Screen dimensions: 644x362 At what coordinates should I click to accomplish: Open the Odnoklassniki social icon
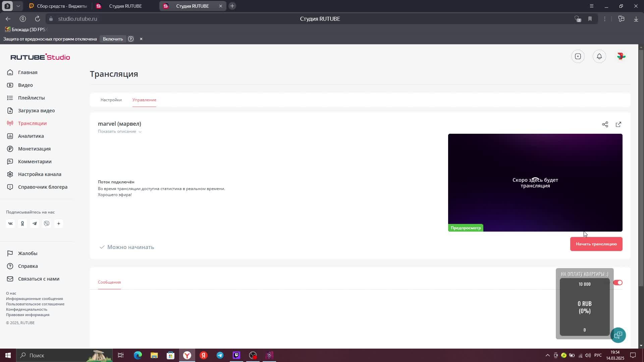22,224
